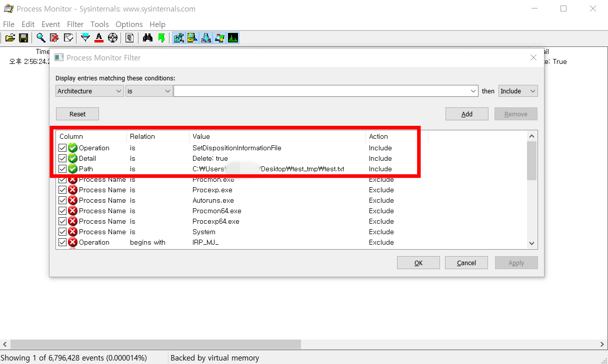Viewport: 608px width, 364px height.
Task: Clear the display with the Clear icon
Action: point(68,37)
